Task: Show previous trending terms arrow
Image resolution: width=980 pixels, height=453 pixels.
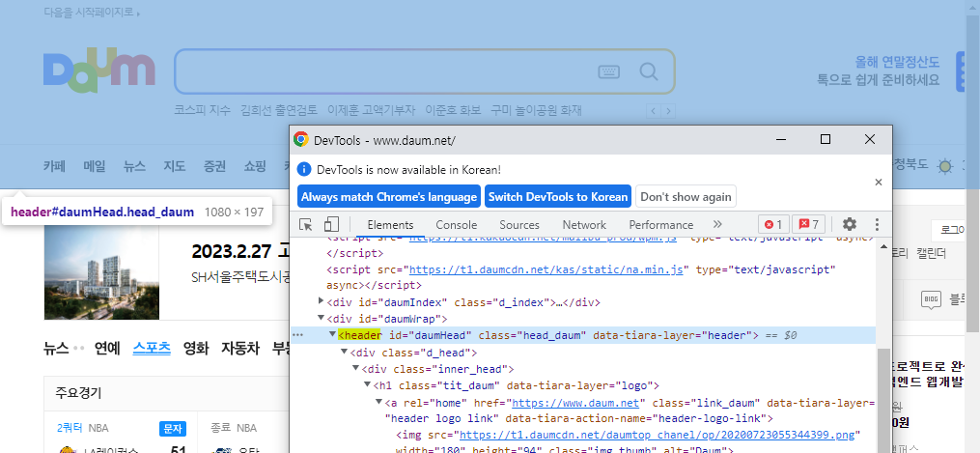Action: pyautogui.click(x=653, y=112)
